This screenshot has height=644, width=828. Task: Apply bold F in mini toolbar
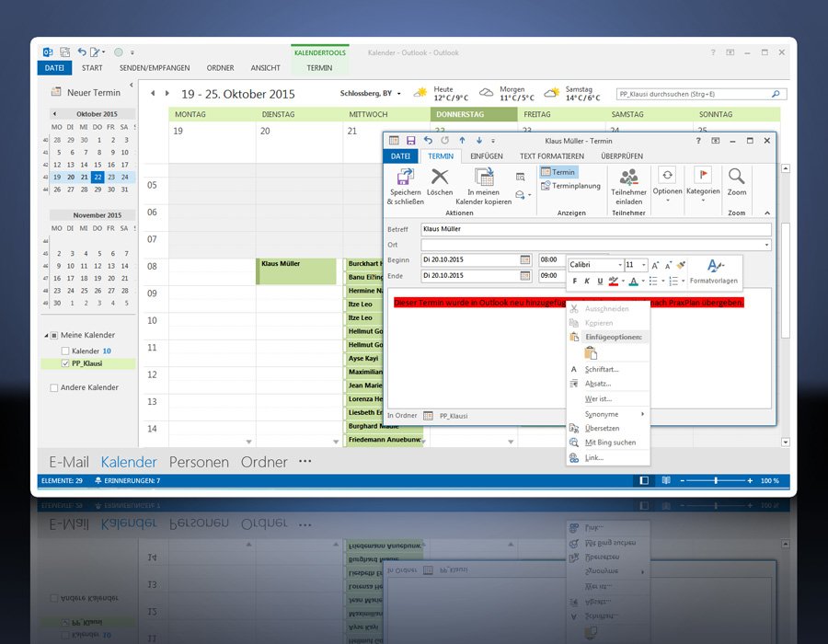click(x=574, y=281)
